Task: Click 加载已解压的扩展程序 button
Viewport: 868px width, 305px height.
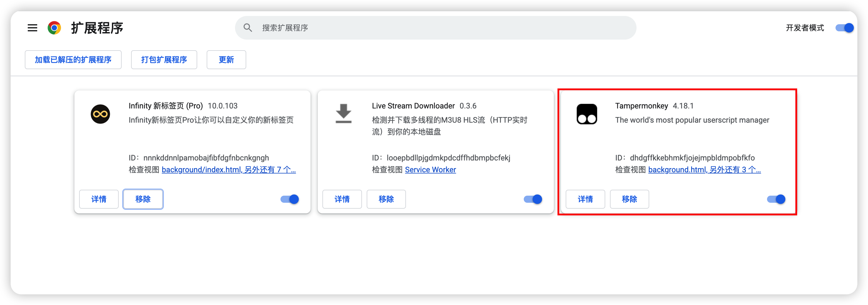Action: pyautogui.click(x=73, y=60)
